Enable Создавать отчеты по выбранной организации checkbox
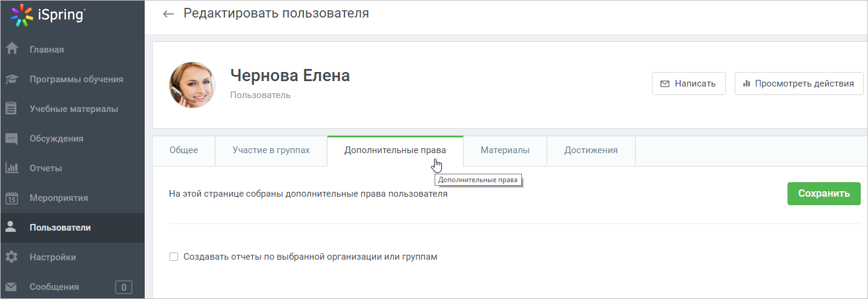Screen dimensions: 868x299 (174, 257)
